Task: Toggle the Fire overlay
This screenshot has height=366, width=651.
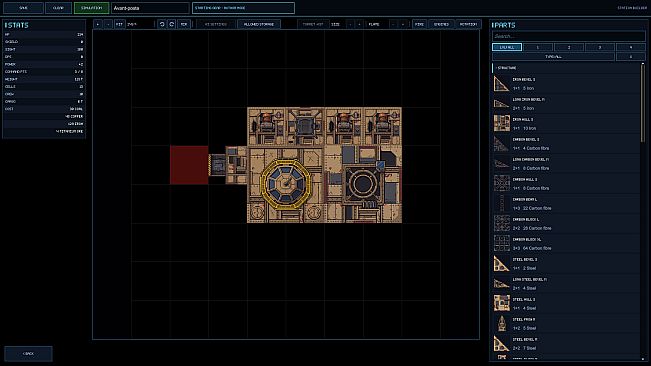Action: click(x=419, y=24)
